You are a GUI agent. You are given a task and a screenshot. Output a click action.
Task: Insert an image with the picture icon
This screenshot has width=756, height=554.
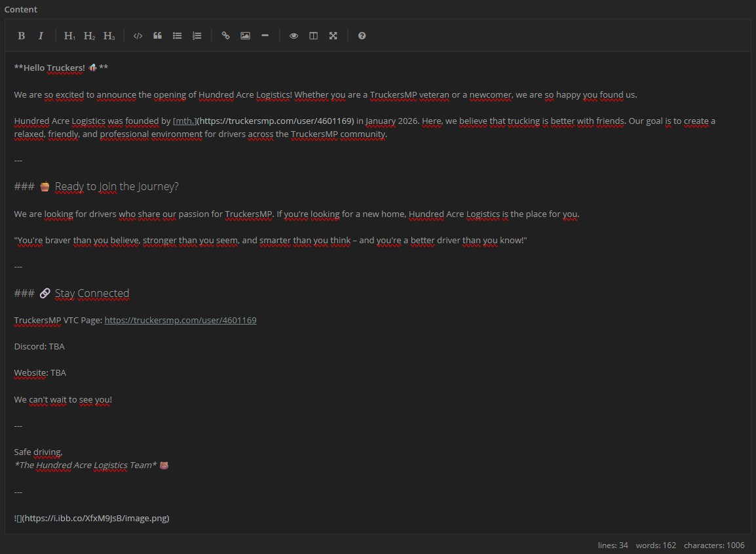246,35
